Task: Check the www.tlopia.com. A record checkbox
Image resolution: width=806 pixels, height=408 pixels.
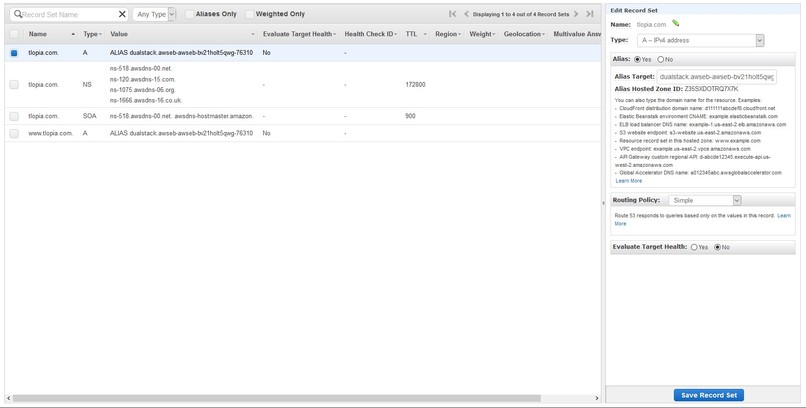Action: click(14, 133)
